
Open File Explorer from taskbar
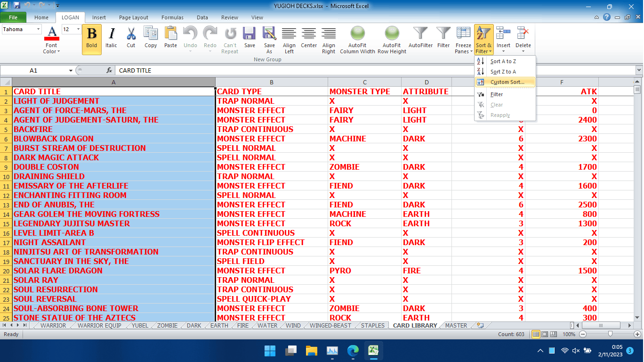311,351
